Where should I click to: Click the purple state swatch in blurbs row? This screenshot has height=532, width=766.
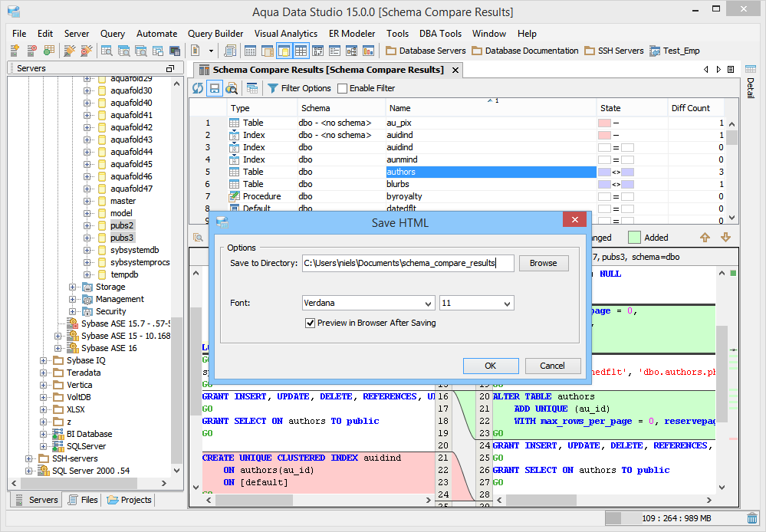604,184
